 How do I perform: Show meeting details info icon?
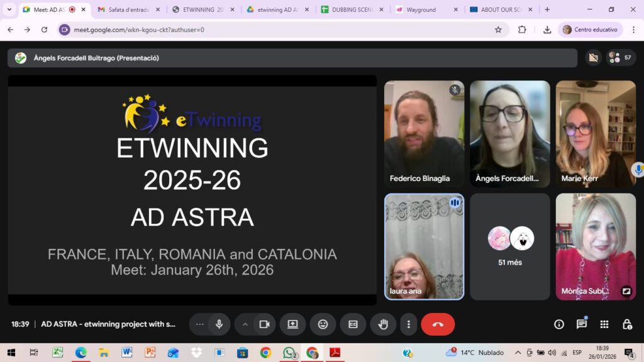click(559, 324)
